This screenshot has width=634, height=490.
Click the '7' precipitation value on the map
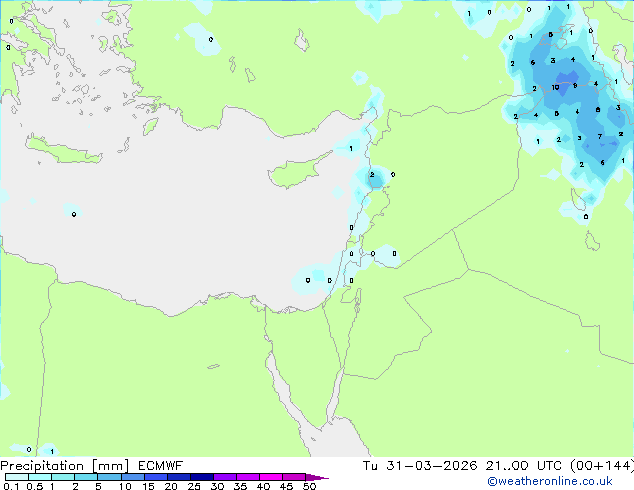coord(600,136)
